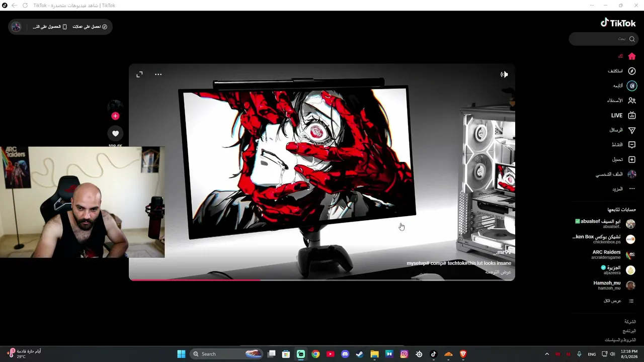This screenshot has width=644, height=362.
Task: Show hidden system tray icons
Action: pyautogui.click(x=547, y=354)
